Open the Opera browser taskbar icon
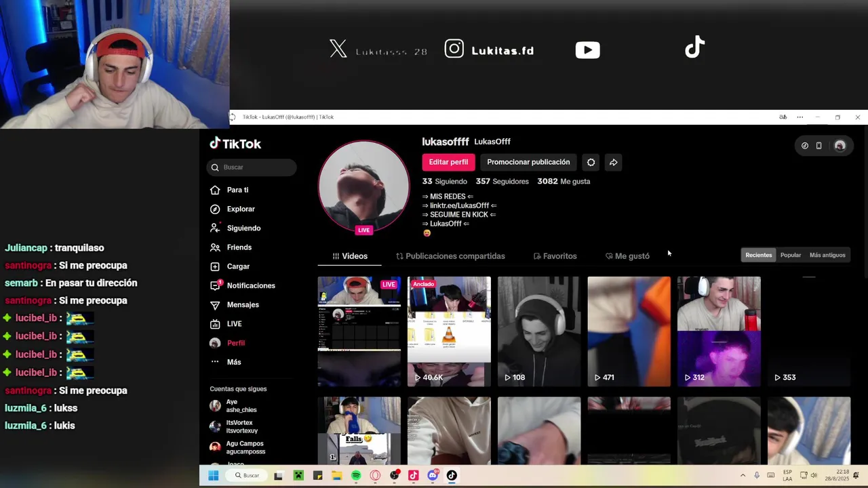868x488 pixels. [375, 476]
